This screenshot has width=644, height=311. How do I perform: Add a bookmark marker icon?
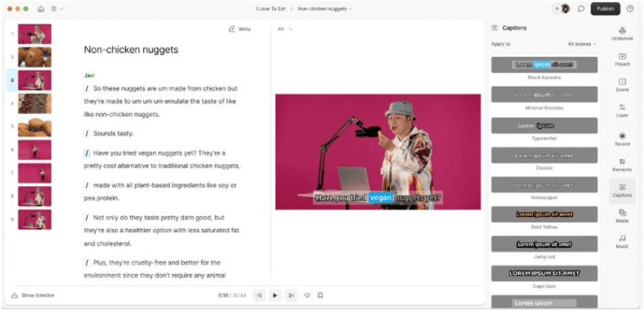pos(321,295)
